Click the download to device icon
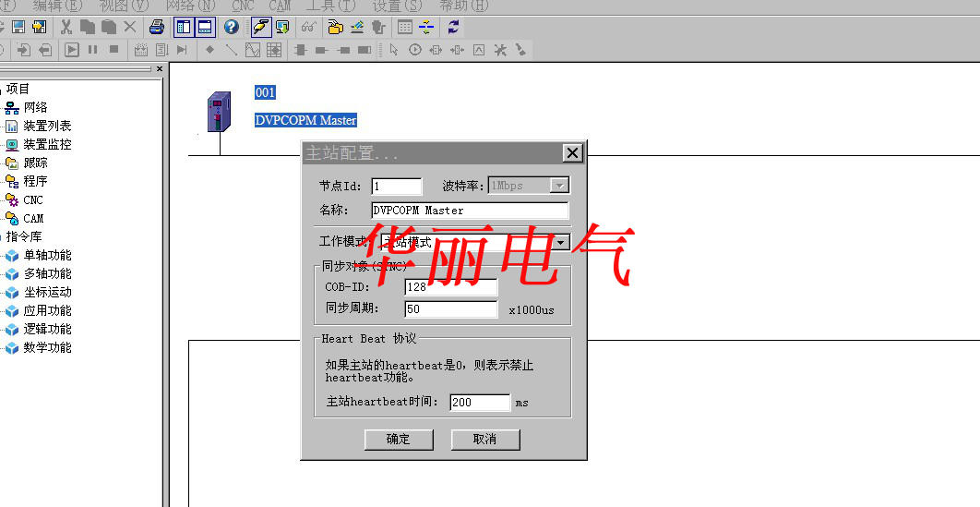980x507 pixels. [x=282, y=27]
